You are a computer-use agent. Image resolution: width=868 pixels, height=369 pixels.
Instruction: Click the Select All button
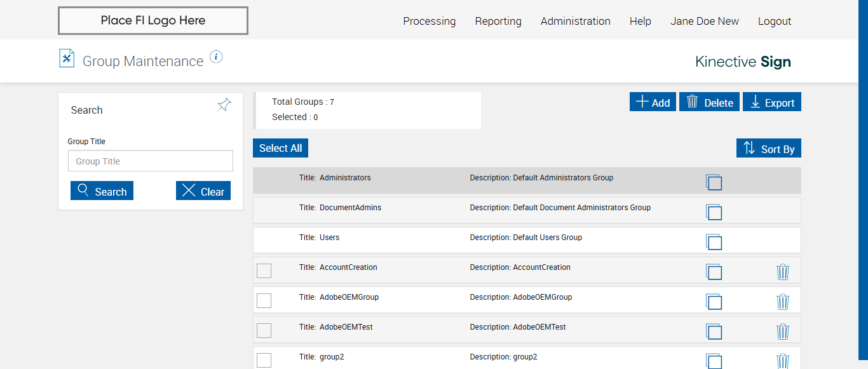click(x=280, y=148)
